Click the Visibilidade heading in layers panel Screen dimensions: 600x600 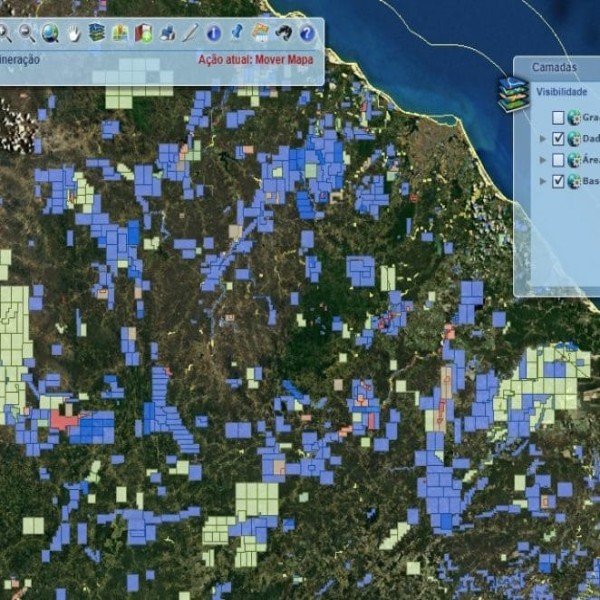561,91
